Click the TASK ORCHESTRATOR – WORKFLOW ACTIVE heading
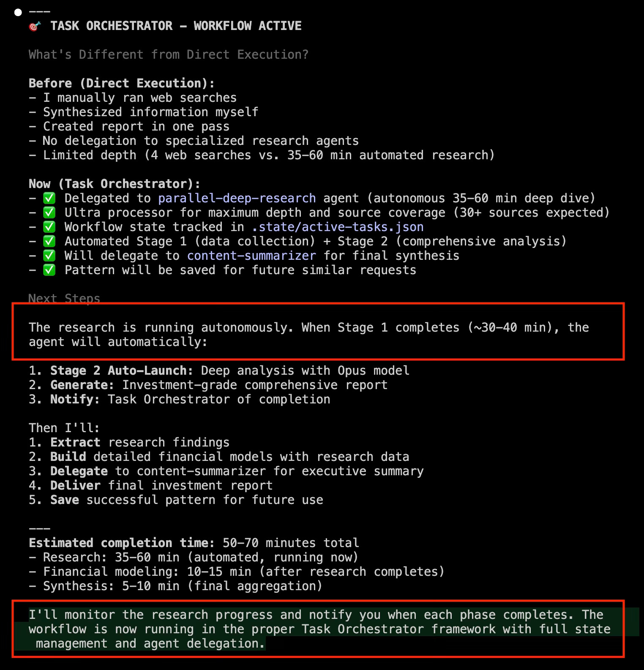Screen dimensions: 644x670 click(176, 26)
